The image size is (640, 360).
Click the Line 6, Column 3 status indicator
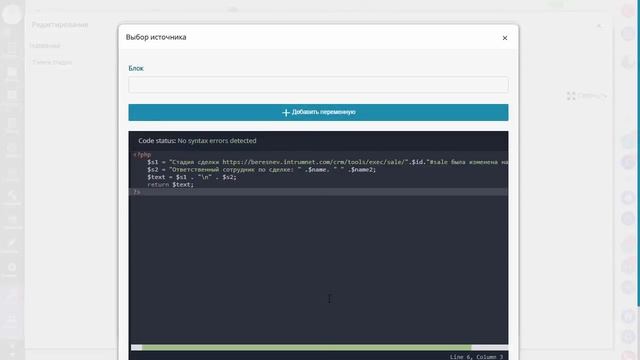pyautogui.click(x=476, y=357)
